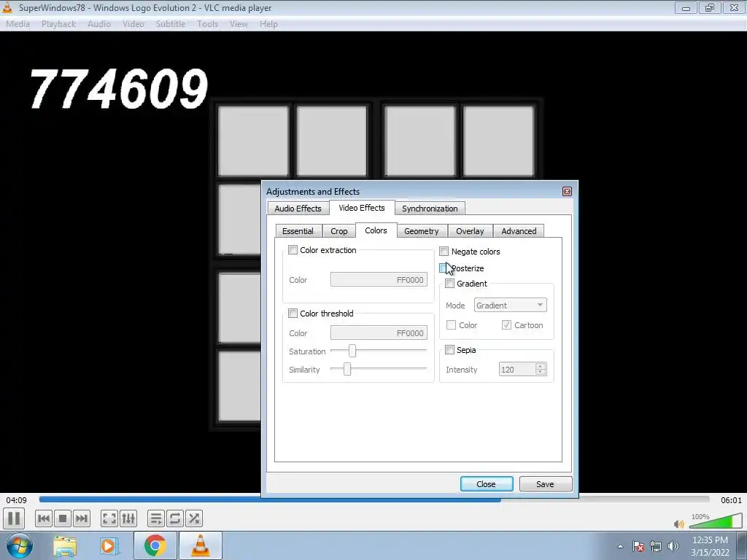Image resolution: width=747 pixels, height=560 pixels.
Task: Open extended settings equalizer icon
Action: point(128,518)
